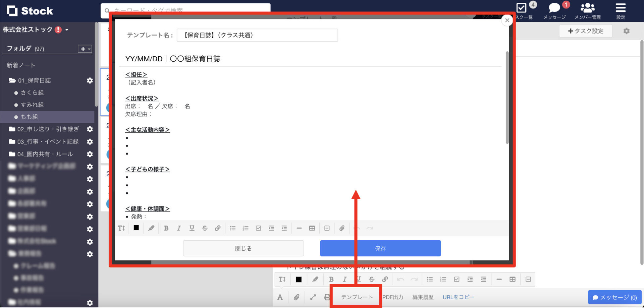644x308 pixels.
Task: Insert a table into the template
Action: pyautogui.click(x=312, y=228)
